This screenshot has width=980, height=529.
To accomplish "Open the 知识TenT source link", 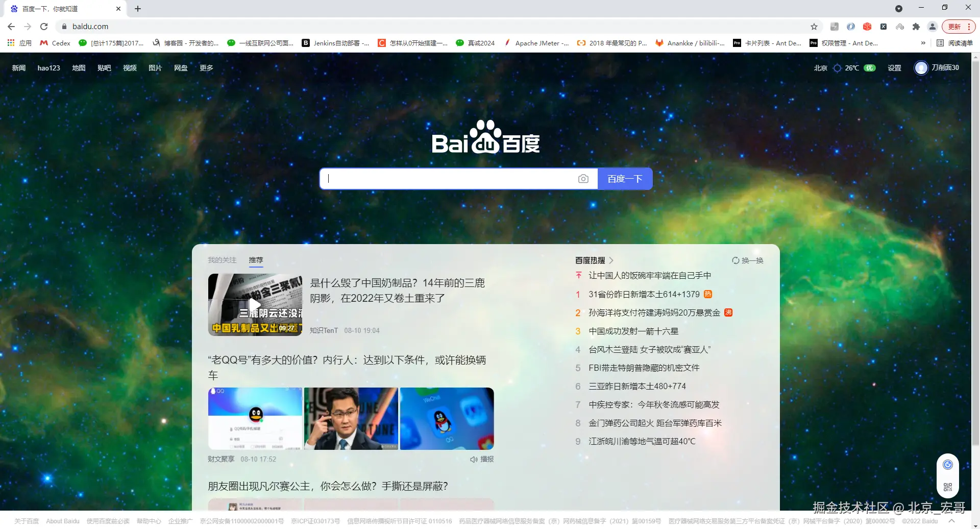I will click(x=324, y=331).
